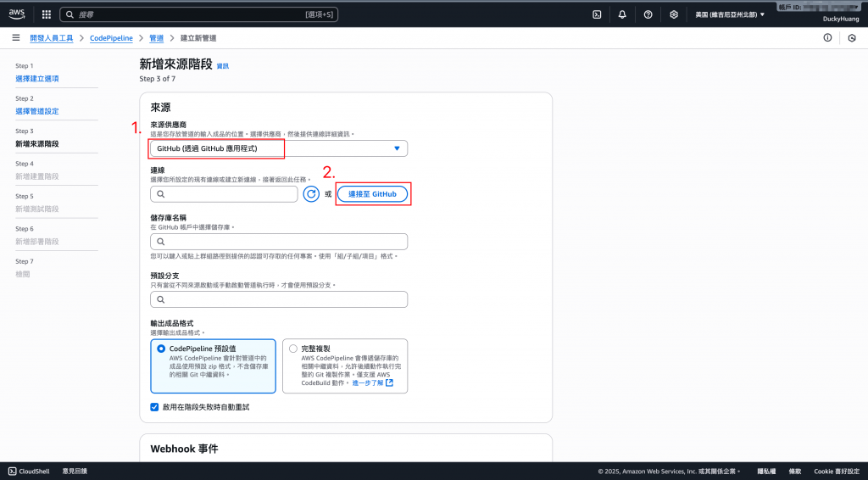Open the settings gear icon
Image resolution: width=868 pixels, height=480 pixels.
pos(674,15)
